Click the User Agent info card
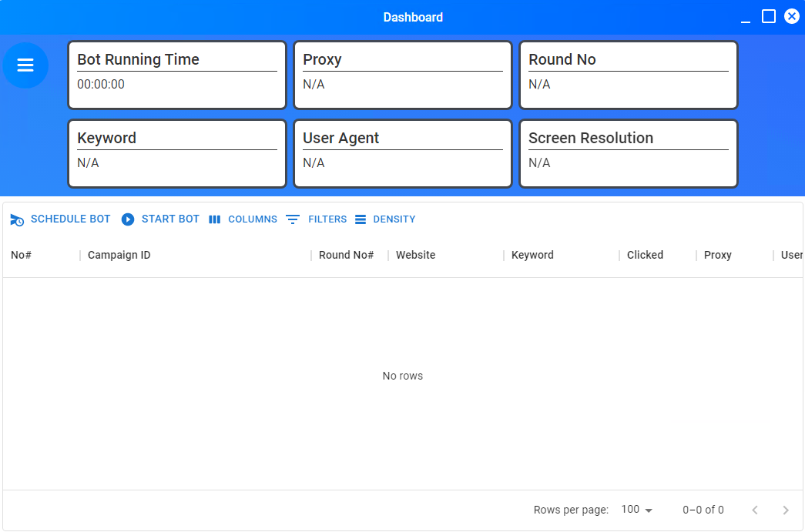Viewport: 805px width, 532px height. tap(402, 153)
